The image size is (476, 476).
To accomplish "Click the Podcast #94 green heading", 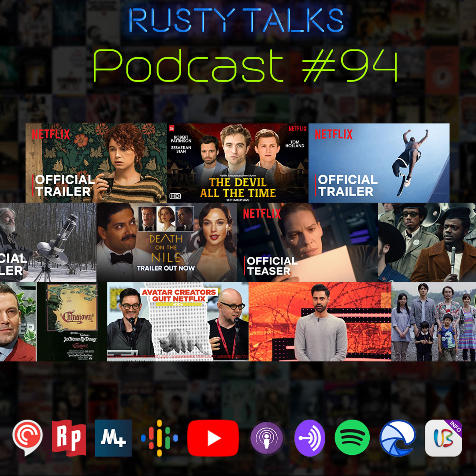I will [x=245, y=66].
